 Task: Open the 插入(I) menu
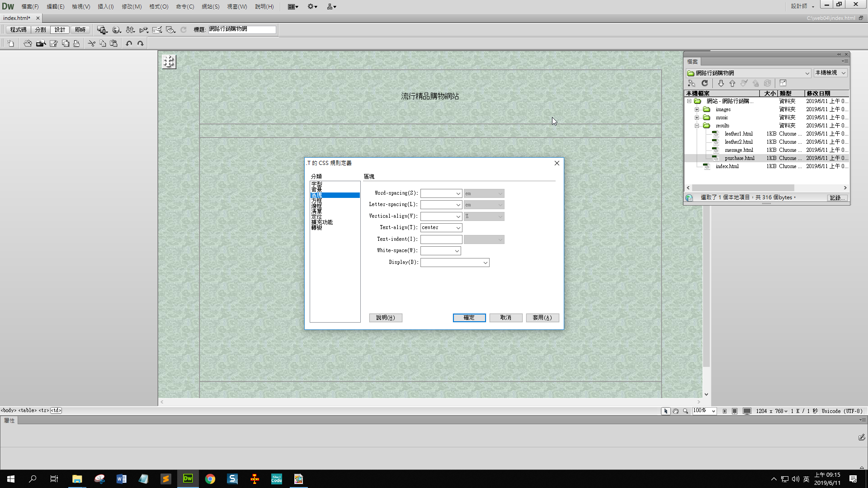(105, 6)
